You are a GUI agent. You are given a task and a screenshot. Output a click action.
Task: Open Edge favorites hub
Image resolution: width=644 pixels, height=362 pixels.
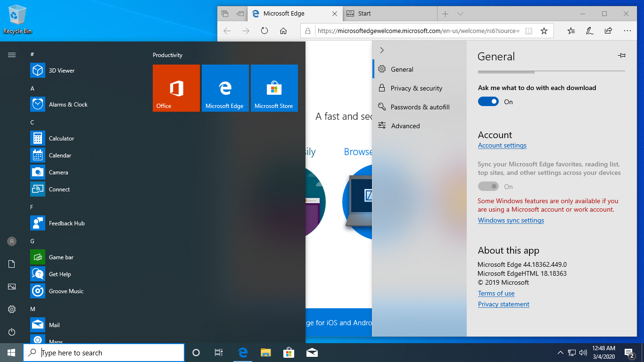click(x=571, y=31)
